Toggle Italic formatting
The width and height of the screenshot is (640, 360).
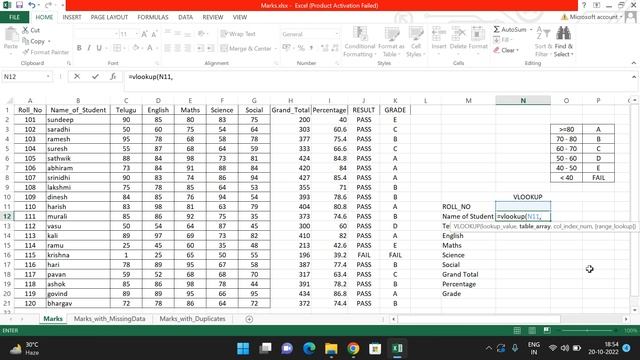(89, 48)
